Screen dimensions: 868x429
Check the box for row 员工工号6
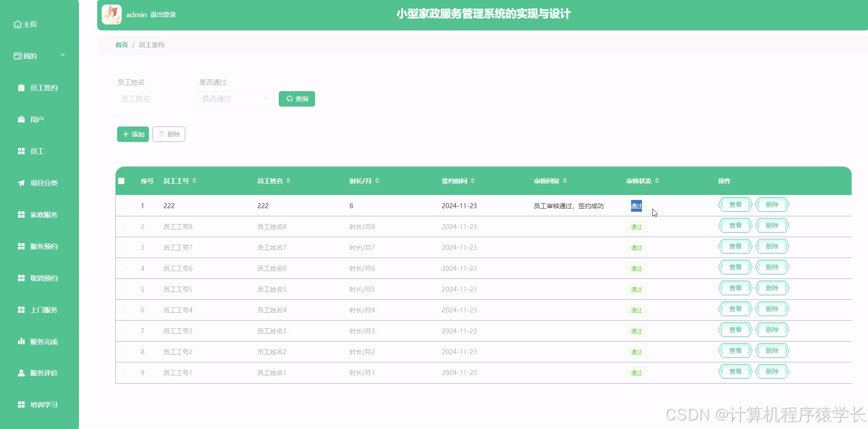[x=121, y=268]
